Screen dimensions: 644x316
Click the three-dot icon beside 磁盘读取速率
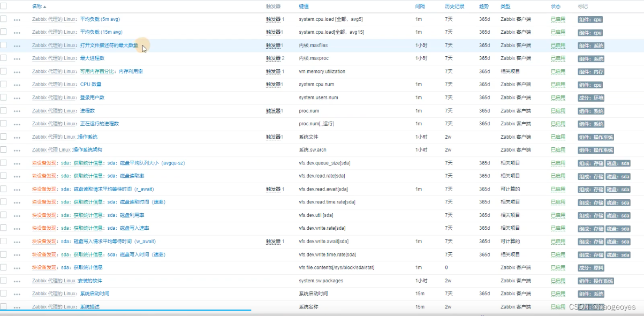(x=17, y=176)
